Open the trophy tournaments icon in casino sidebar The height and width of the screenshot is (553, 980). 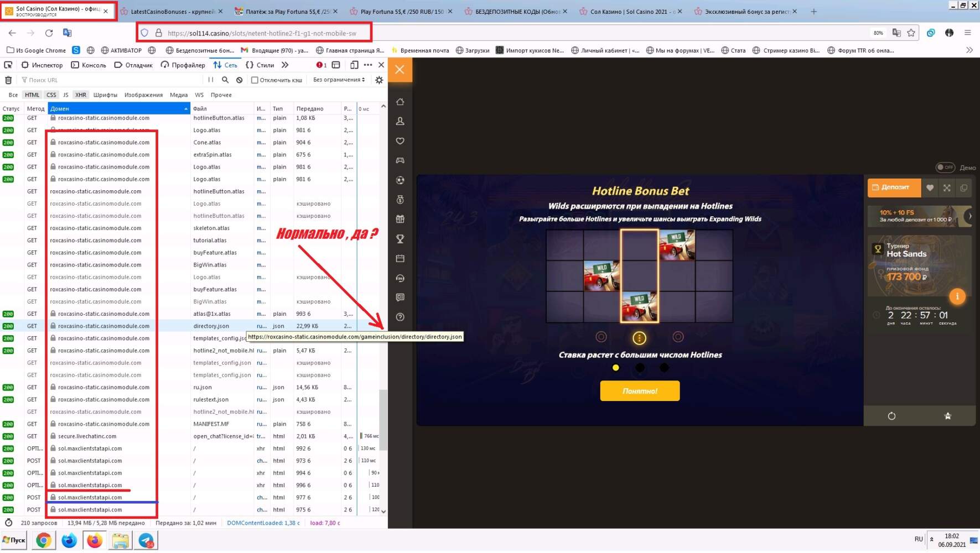click(x=400, y=239)
